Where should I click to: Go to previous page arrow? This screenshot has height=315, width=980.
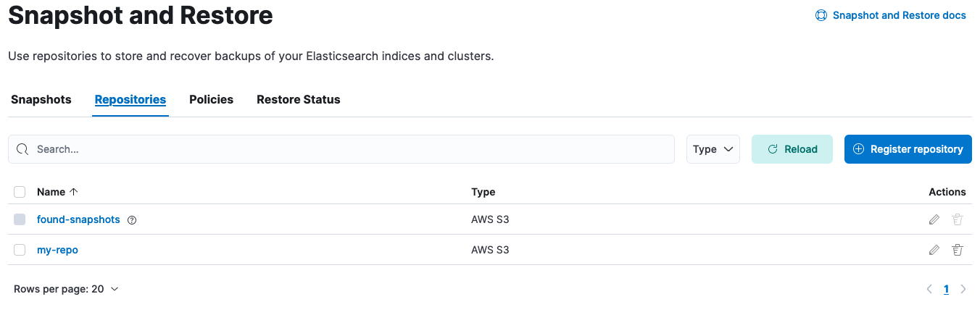click(x=930, y=289)
